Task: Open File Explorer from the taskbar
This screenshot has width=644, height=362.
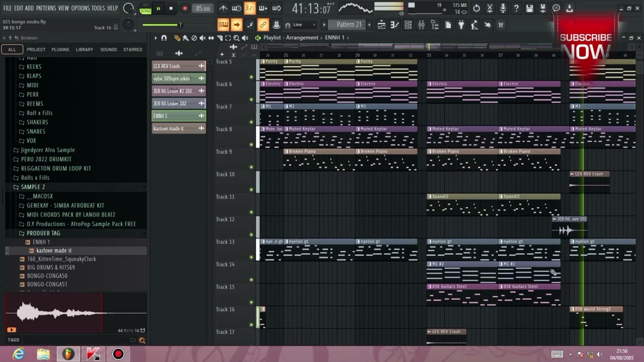Action: pos(43,354)
